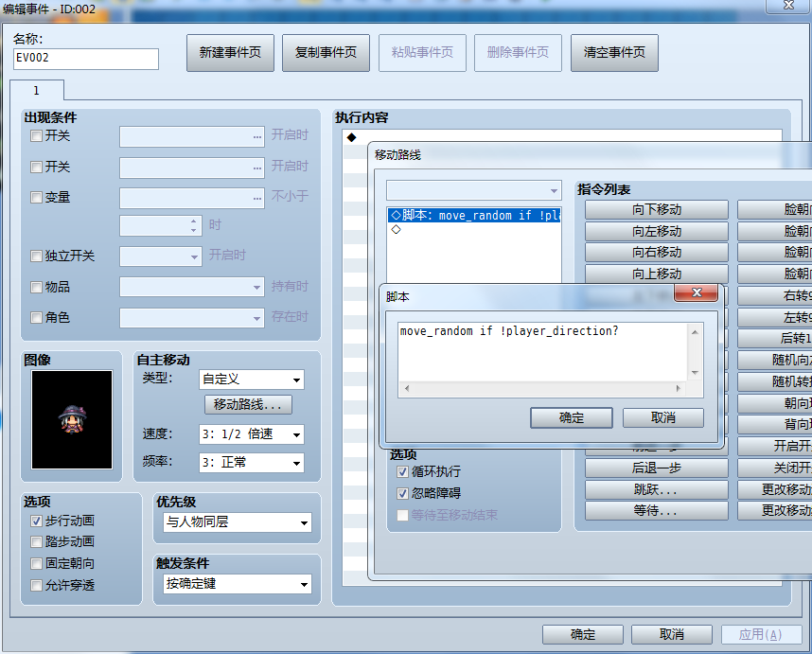Click the 向左移动 command button
This screenshot has height=654, width=812.
(x=657, y=232)
